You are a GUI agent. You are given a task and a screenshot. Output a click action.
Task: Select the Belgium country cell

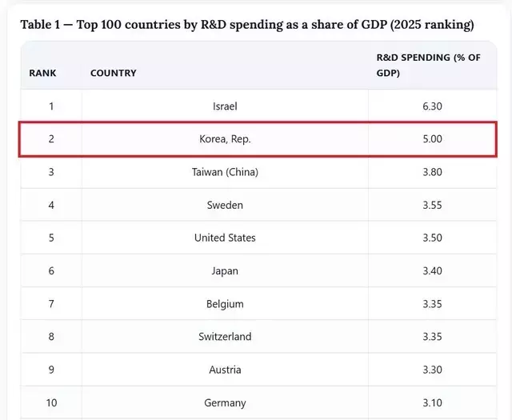pos(225,304)
